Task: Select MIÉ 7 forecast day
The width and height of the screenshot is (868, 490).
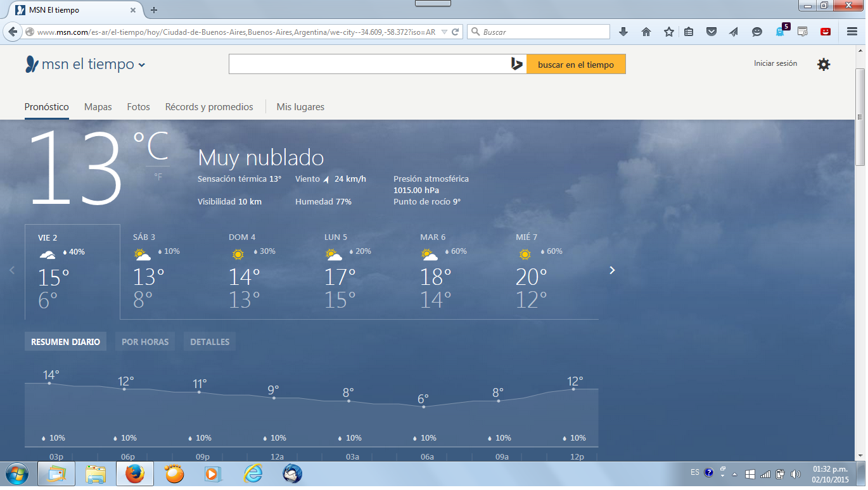Action: pyautogui.click(x=551, y=272)
